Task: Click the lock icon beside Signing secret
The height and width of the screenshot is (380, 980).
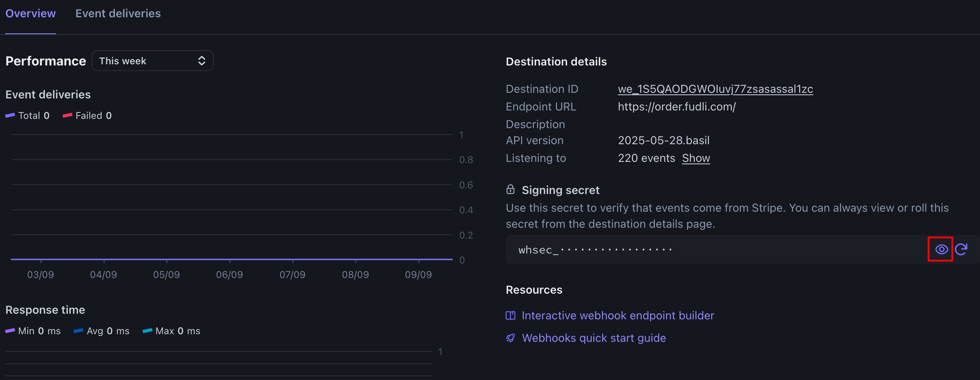Action: click(x=511, y=190)
